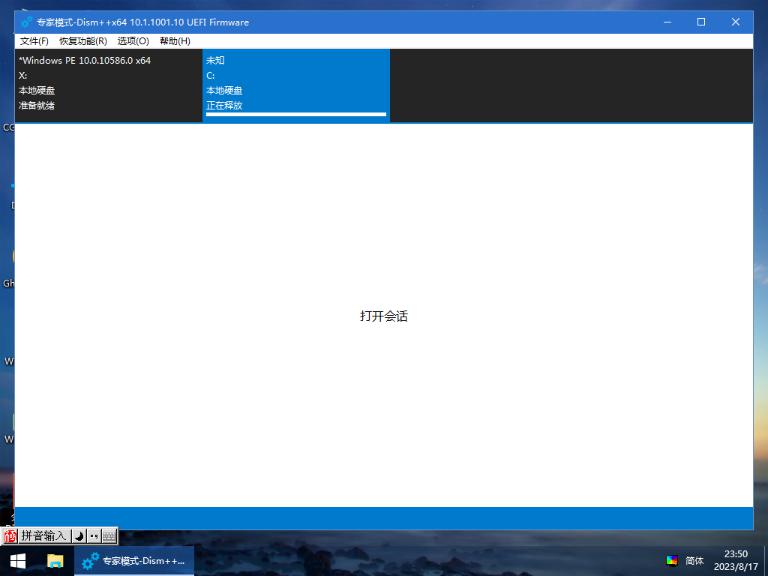Open the 恢复功能(R) menu
The image size is (768, 576).
coord(83,41)
